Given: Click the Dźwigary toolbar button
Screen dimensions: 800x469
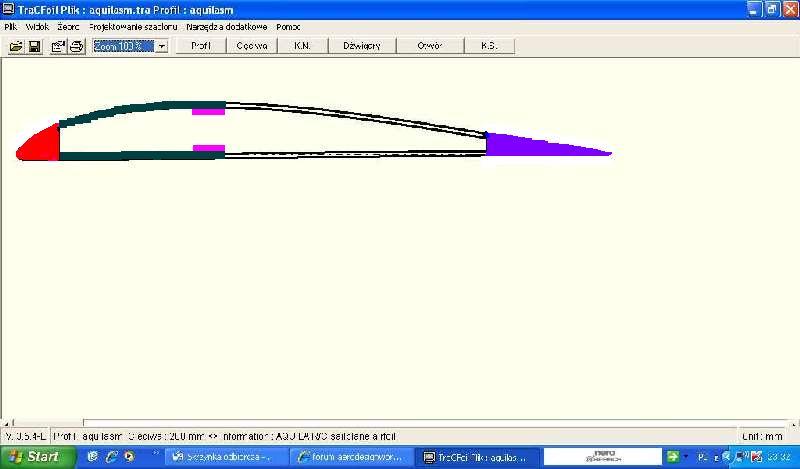Looking at the screenshot, I should [x=362, y=46].
